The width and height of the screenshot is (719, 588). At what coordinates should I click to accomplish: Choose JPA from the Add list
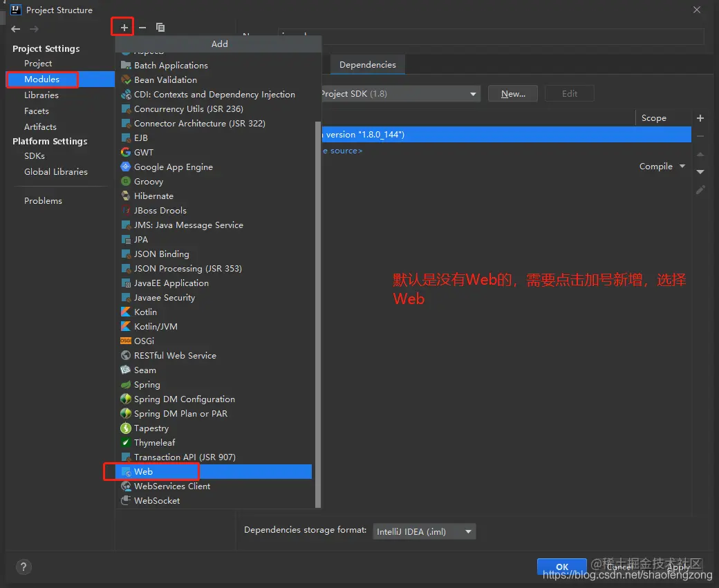tap(214, 239)
